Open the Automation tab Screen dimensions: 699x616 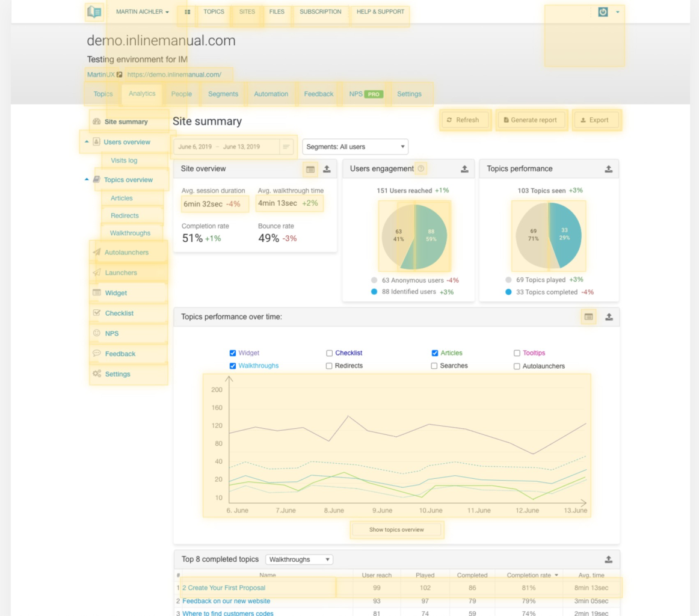click(x=271, y=94)
